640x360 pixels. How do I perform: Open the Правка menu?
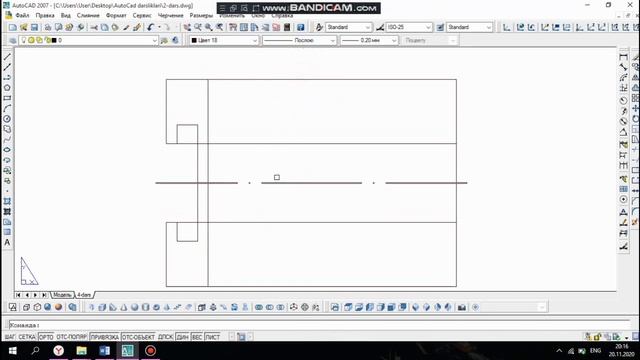pyautogui.click(x=45, y=16)
